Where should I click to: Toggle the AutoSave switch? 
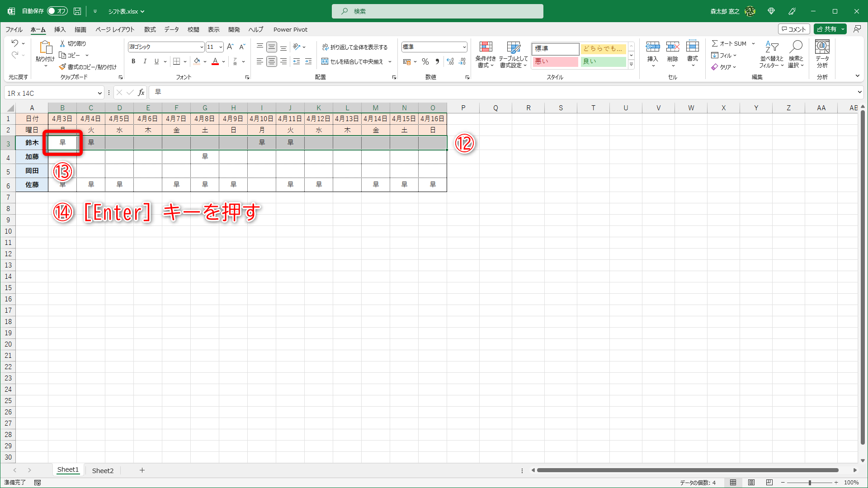[57, 11]
